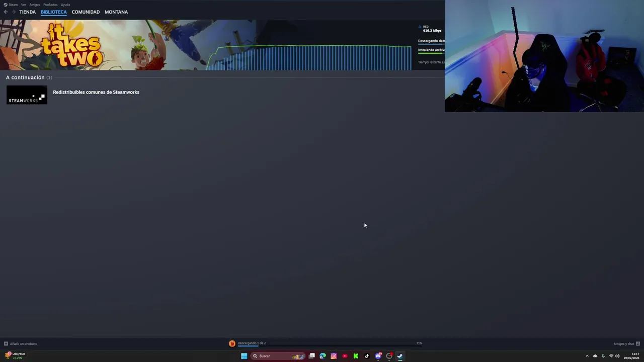The height and width of the screenshot is (362, 644).
Task: Open the clock showing 11:17
Action: point(632,356)
